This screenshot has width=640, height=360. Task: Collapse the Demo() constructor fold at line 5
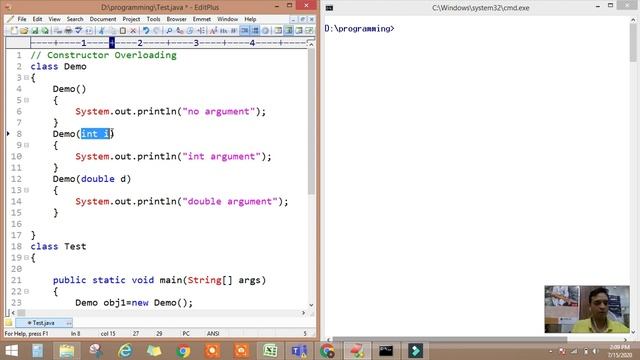click(27, 100)
